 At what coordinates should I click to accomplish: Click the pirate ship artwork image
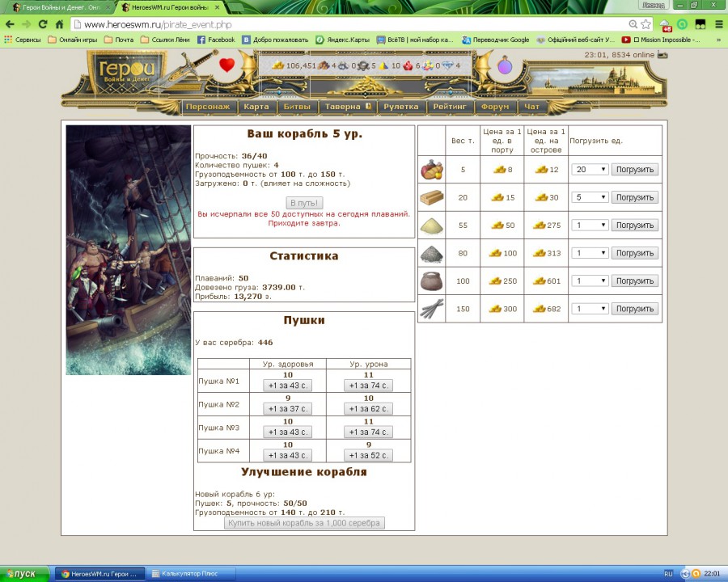[x=129, y=250]
